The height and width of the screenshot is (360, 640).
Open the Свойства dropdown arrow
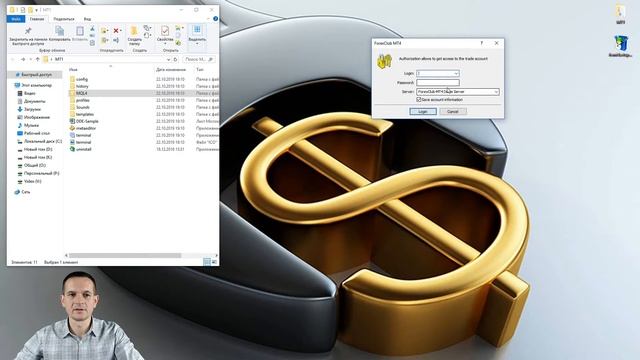[165, 44]
